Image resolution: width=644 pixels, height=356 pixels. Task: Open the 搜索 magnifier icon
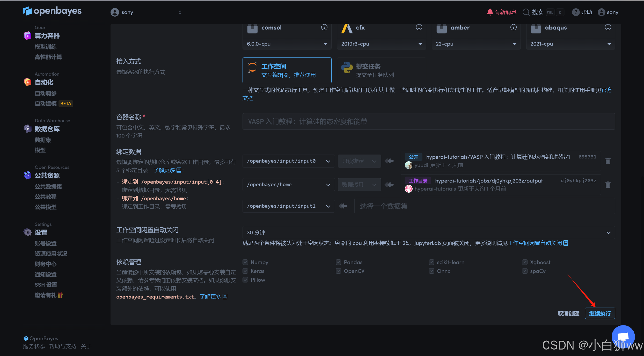click(x=526, y=12)
